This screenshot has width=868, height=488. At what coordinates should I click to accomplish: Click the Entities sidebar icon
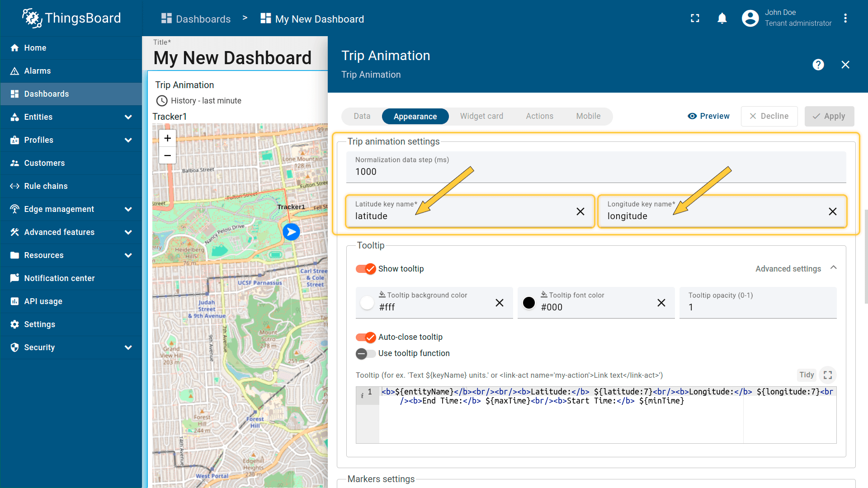[x=14, y=117]
